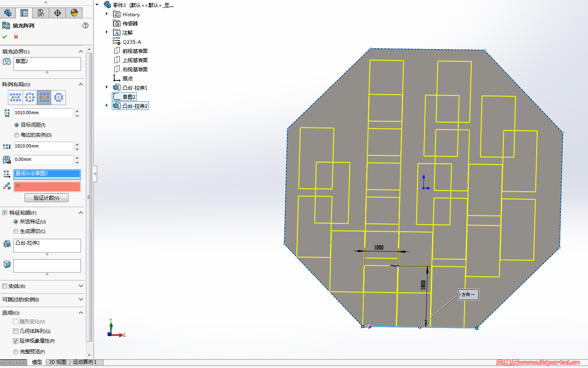
Task: Switch to the 3D 视图 tab
Action: pos(58,362)
